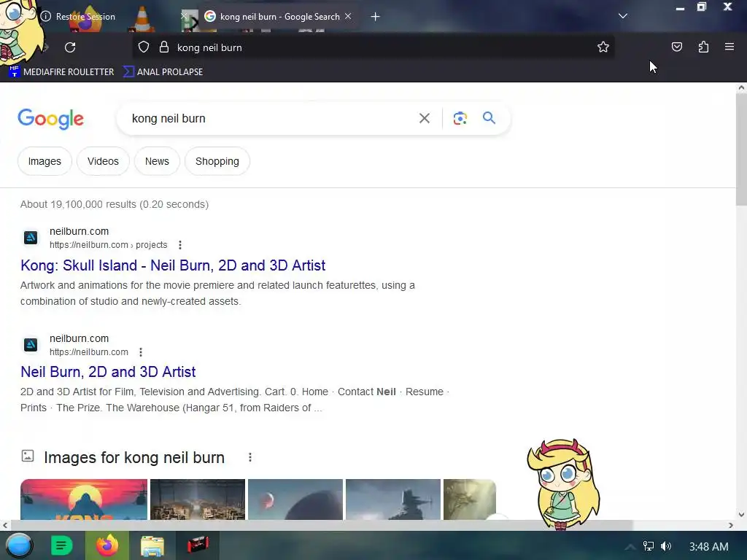Open the ANAL PROLAPSE bookmark

tap(163, 72)
